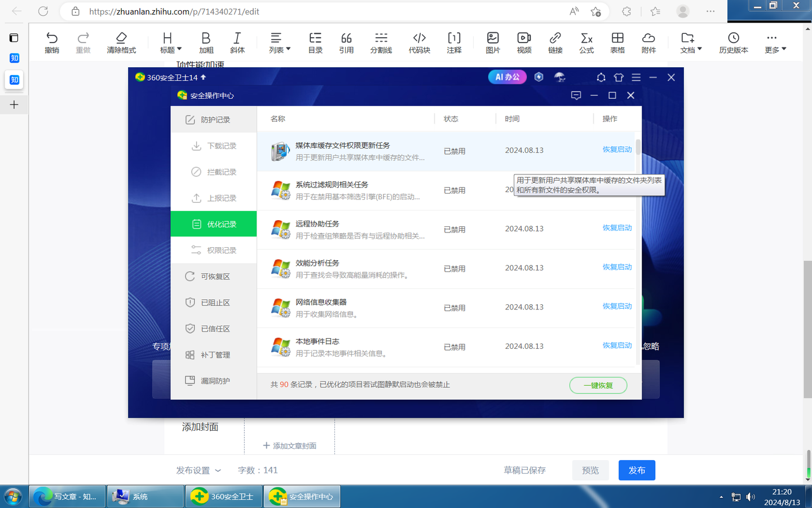
Task: Switch to 系统 window in taskbar
Action: (x=145, y=497)
